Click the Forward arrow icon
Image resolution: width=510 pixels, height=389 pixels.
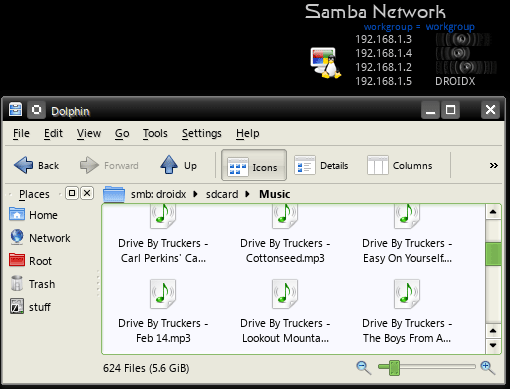pos(89,165)
